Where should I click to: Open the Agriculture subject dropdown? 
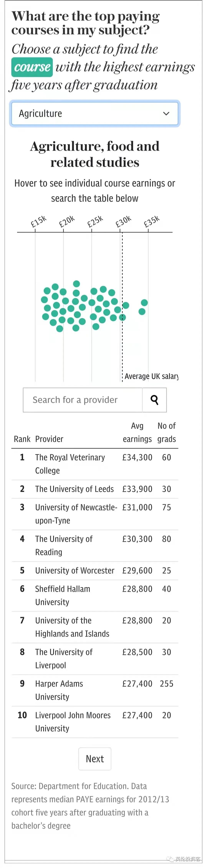[x=94, y=114]
